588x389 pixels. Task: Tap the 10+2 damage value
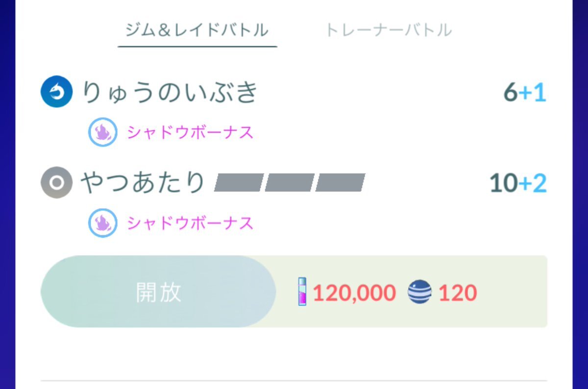518,183
